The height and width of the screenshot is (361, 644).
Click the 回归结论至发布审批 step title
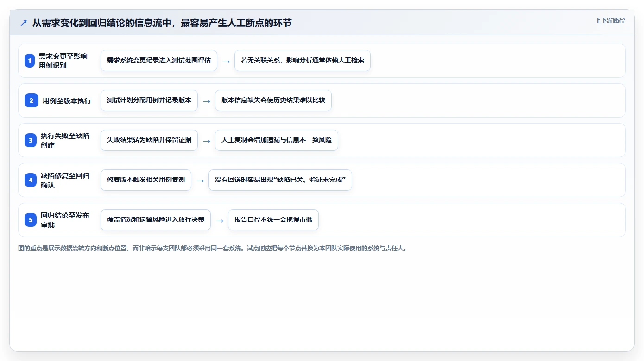[65, 220]
